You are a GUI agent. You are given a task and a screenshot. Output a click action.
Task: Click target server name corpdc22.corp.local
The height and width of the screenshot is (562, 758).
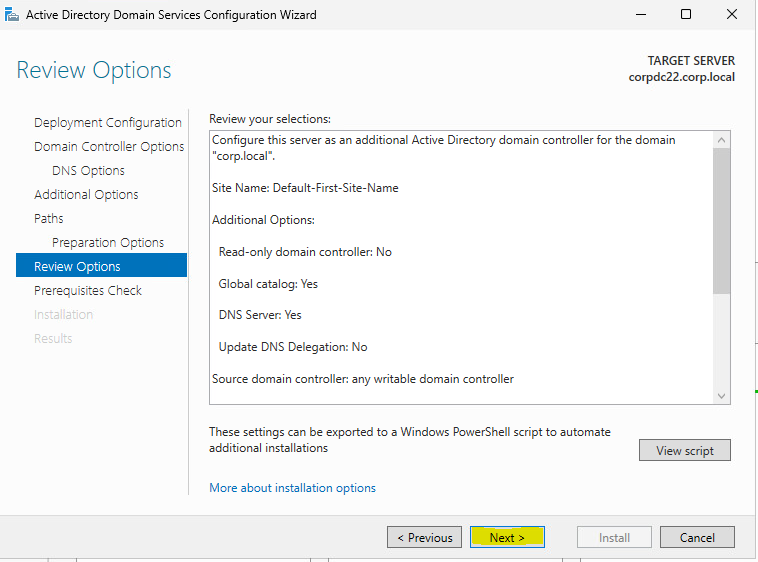click(682, 77)
